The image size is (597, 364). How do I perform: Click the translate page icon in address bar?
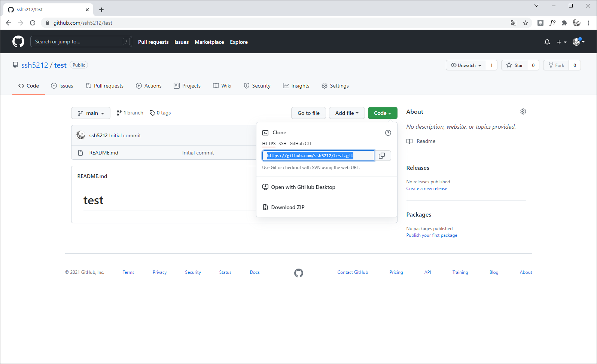[x=514, y=23]
